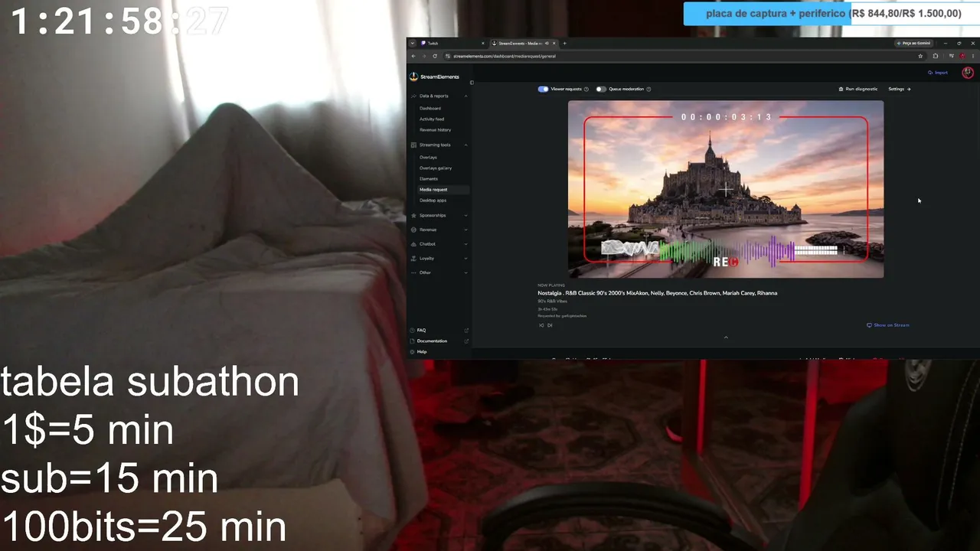
Task: Click the Queue moderation help icon
Action: click(648, 89)
